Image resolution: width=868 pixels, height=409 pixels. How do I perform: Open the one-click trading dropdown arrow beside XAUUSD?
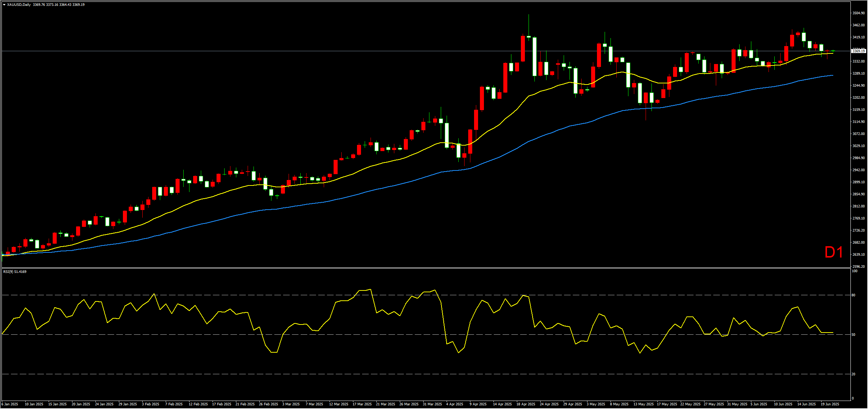[x=4, y=5]
